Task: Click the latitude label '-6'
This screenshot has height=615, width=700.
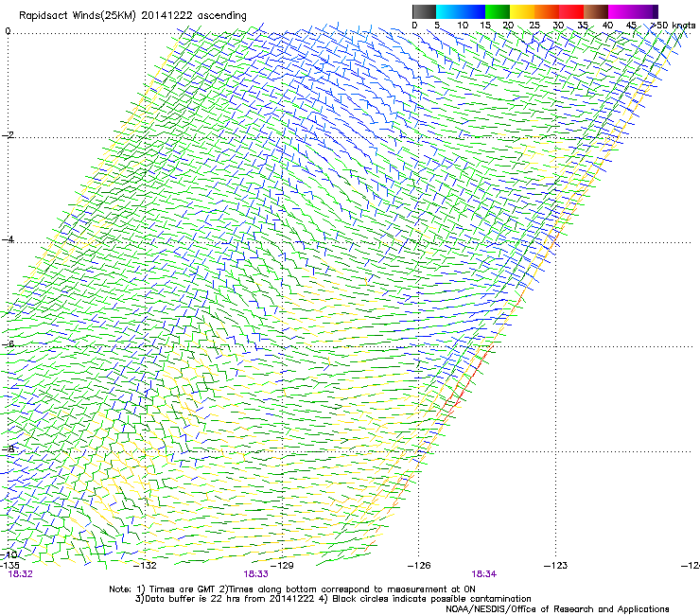Action: pos(8,343)
